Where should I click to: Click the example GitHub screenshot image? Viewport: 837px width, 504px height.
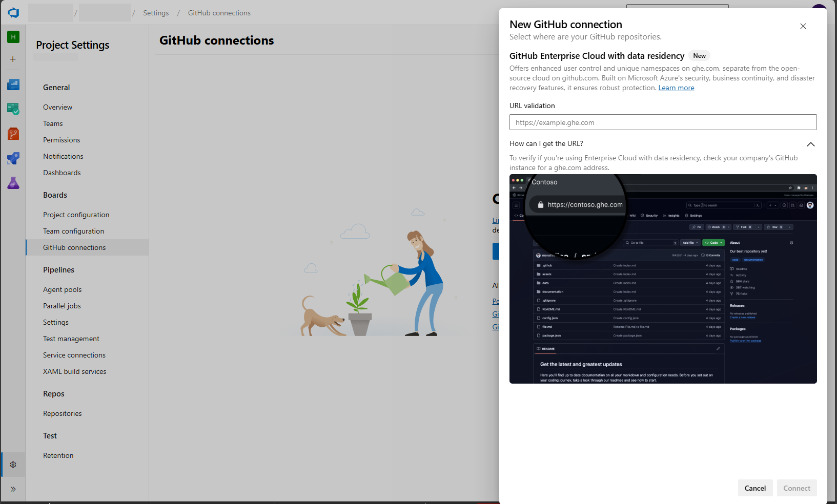pos(663,279)
